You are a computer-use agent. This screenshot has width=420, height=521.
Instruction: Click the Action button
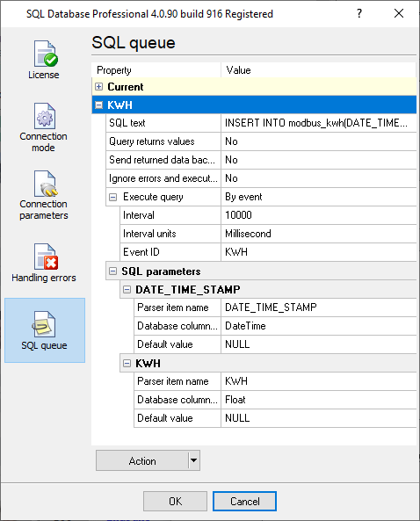click(x=142, y=460)
